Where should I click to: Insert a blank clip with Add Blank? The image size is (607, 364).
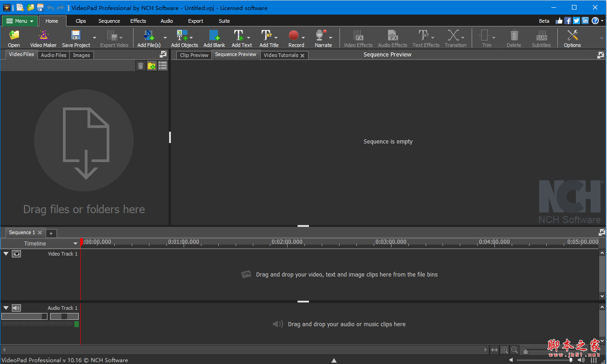click(x=214, y=36)
